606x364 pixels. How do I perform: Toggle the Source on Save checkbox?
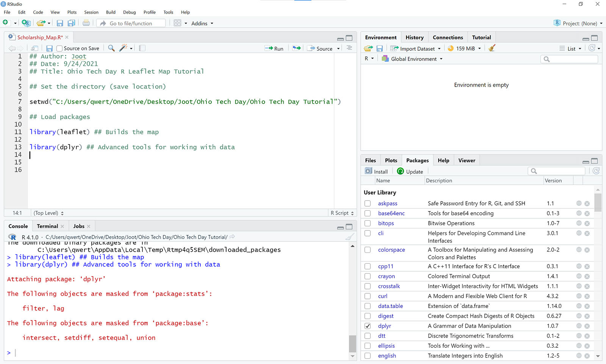click(59, 48)
